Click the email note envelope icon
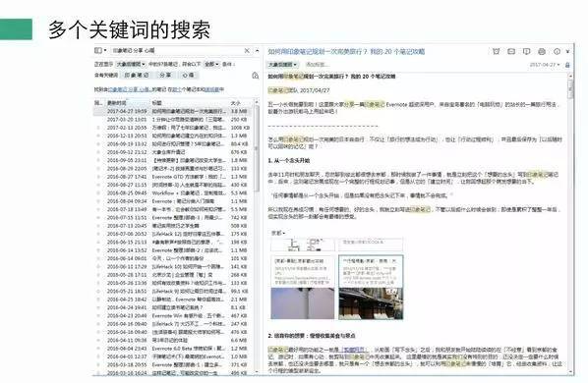Screen dimensions: 588x383 [x=511, y=51]
